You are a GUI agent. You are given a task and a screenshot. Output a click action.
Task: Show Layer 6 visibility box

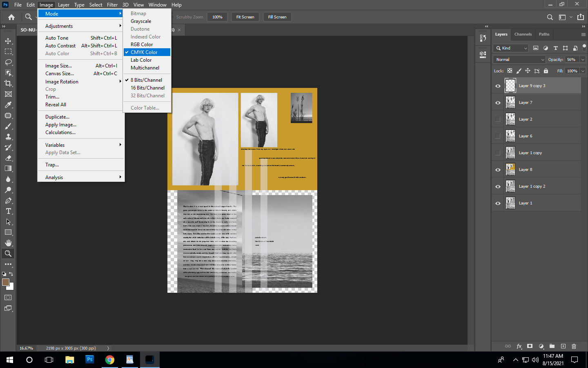[x=498, y=136]
